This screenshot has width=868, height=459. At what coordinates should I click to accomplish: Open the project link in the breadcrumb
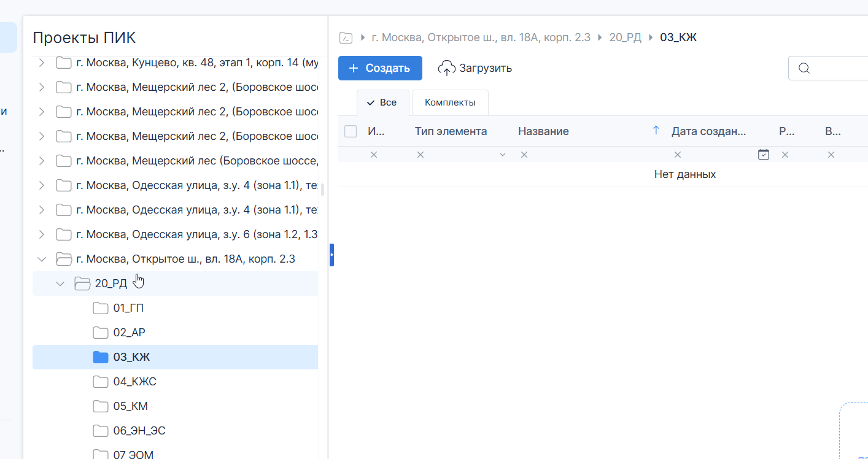[481, 37]
